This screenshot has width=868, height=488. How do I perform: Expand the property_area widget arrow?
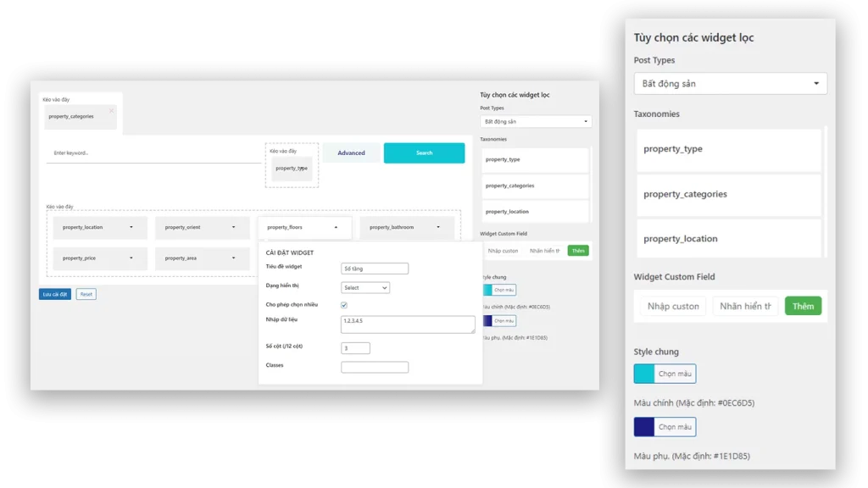tap(233, 258)
